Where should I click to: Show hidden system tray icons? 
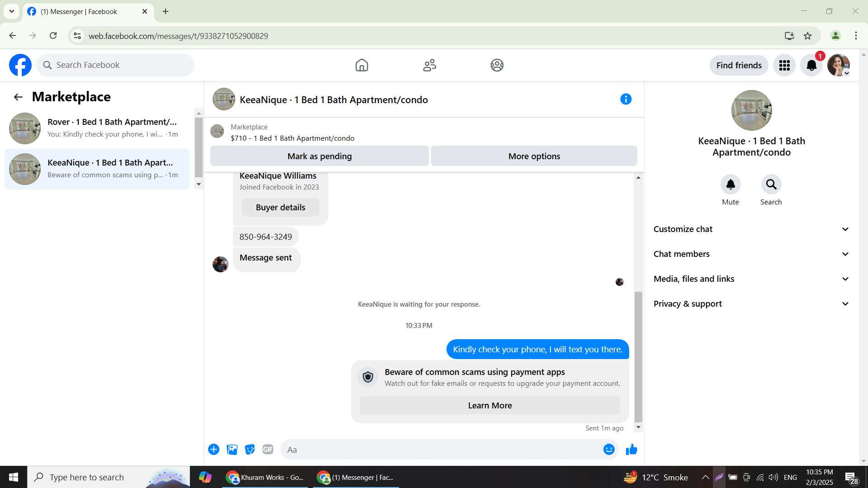[705, 477]
